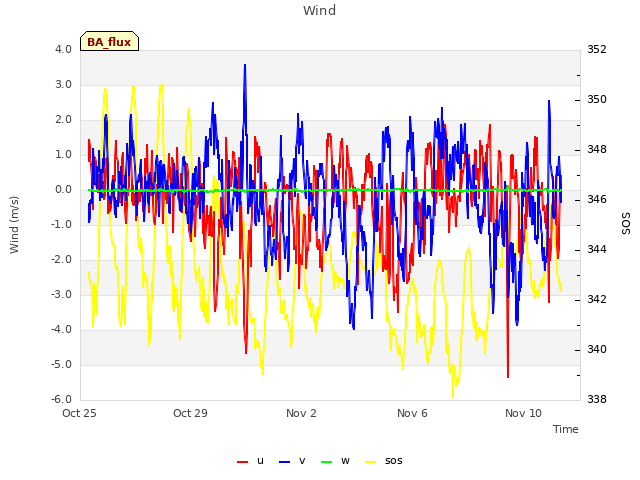
Task: Select the 'w' legend label
Action: click(x=345, y=461)
